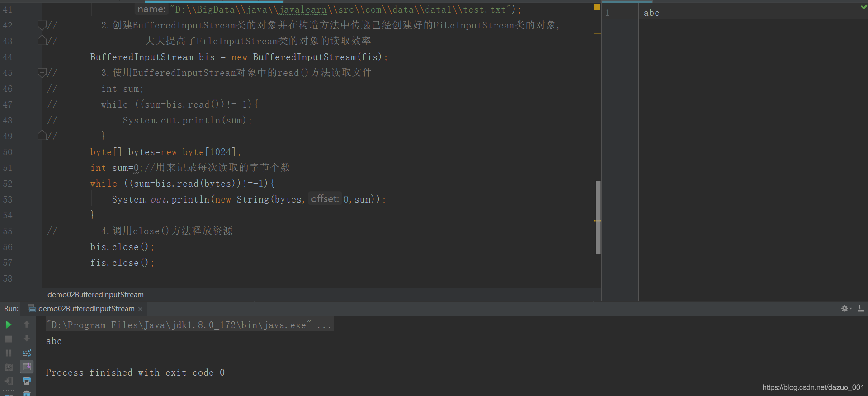Click the java.exe command line in console
Image resolution: width=868 pixels, height=396 pixels.
click(189, 325)
